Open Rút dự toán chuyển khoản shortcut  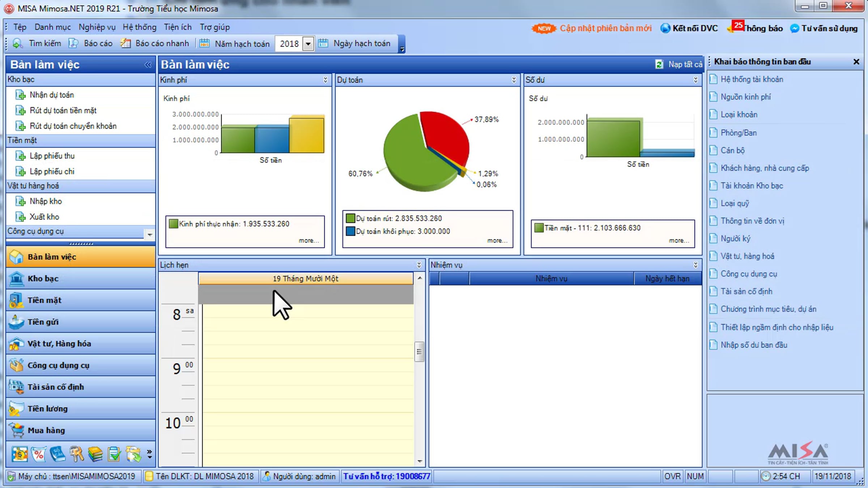point(73,126)
